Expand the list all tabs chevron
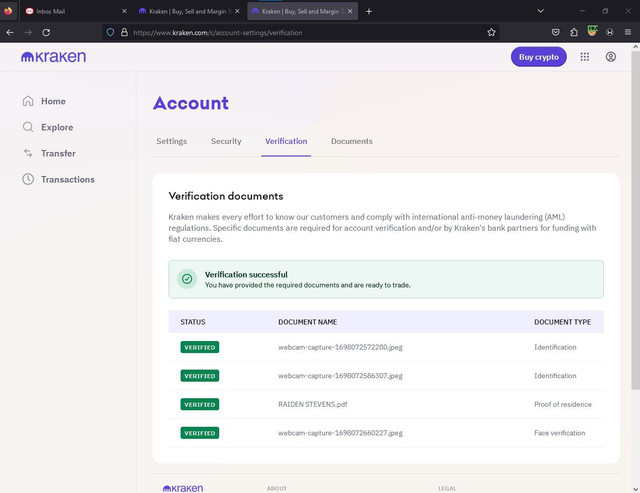Viewport: 640px width, 493px height. click(540, 11)
